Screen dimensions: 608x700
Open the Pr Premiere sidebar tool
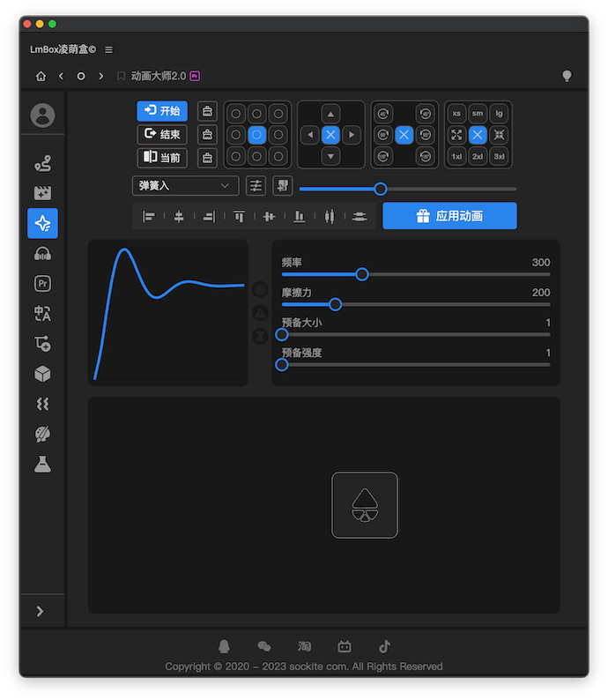click(x=42, y=284)
